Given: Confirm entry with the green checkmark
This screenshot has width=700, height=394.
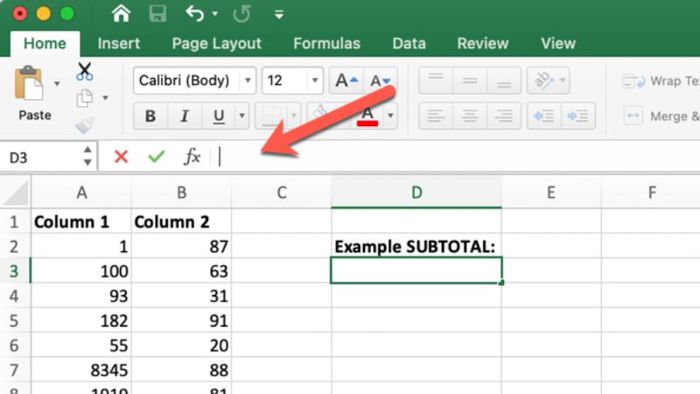Looking at the screenshot, I should (156, 157).
